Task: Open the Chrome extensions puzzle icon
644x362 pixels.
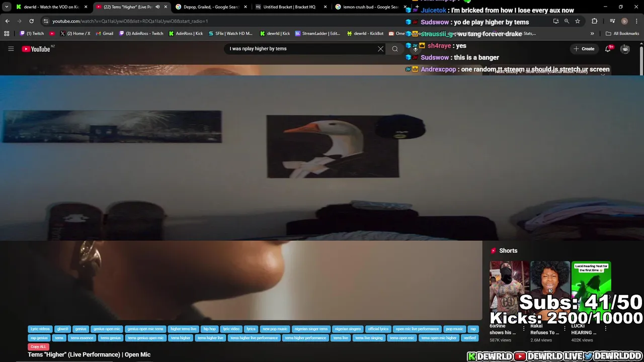Action: tap(595, 21)
